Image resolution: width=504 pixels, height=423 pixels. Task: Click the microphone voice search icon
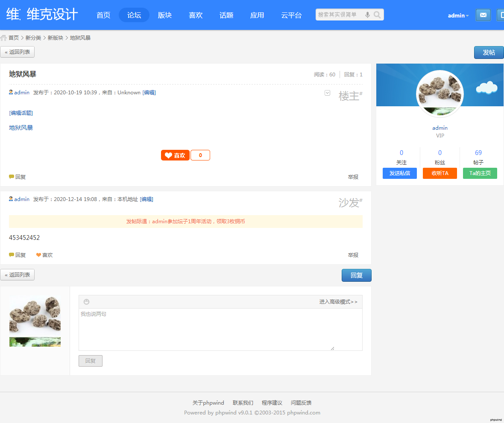[367, 15]
